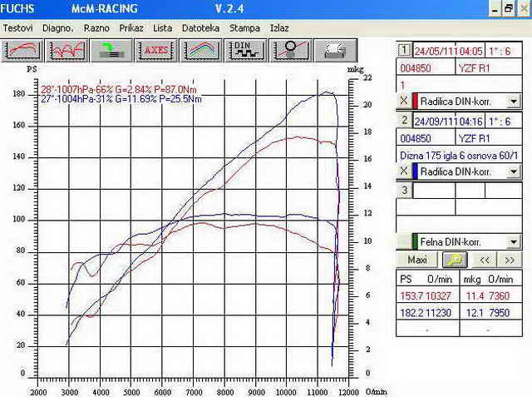The image size is (532, 397).
Task: Click the crossed-out circle toolbar icon
Action: (289, 49)
